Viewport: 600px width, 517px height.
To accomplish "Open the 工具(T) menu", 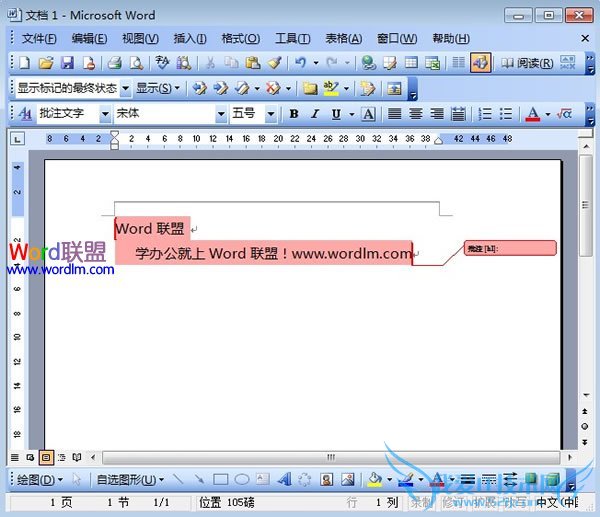I will (293, 38).
